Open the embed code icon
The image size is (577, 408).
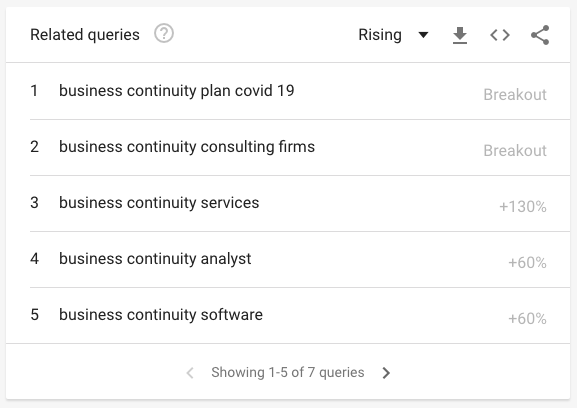(500, 35)
